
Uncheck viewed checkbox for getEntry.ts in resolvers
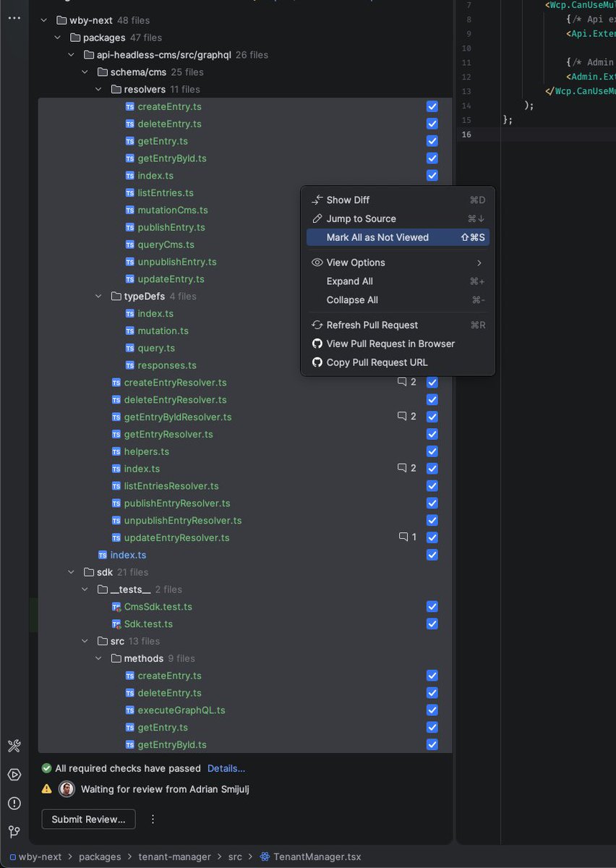[432, 141]
